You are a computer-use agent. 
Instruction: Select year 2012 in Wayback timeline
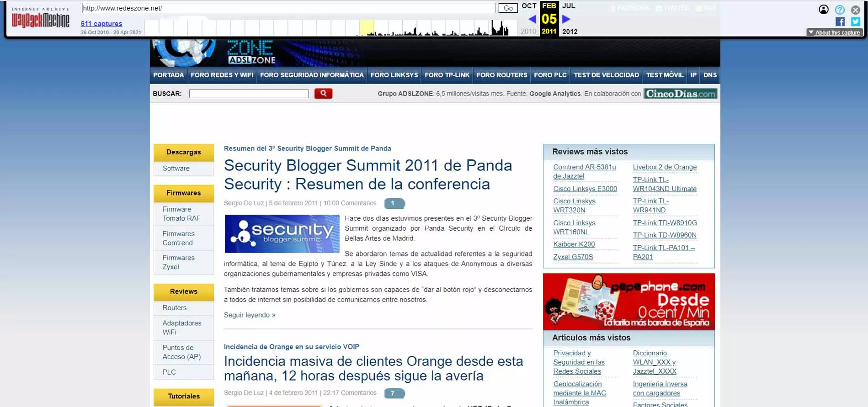(x=570, y=32)
